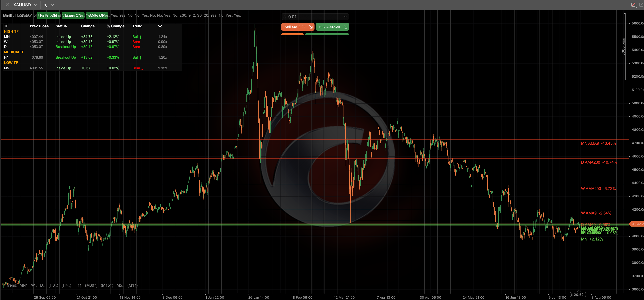
Task: Click the D AMA200 -10.74% line label
Action: tap(599, 162)
